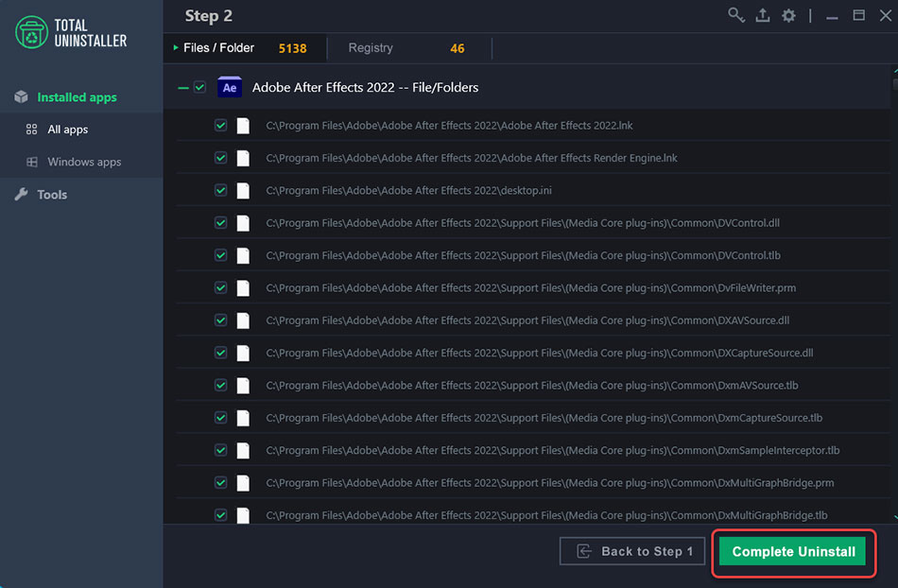This screenshot has height=588, width=898.
Task: Uncheck Render Engine.lnk checkbox
Action: coord(220,158)
